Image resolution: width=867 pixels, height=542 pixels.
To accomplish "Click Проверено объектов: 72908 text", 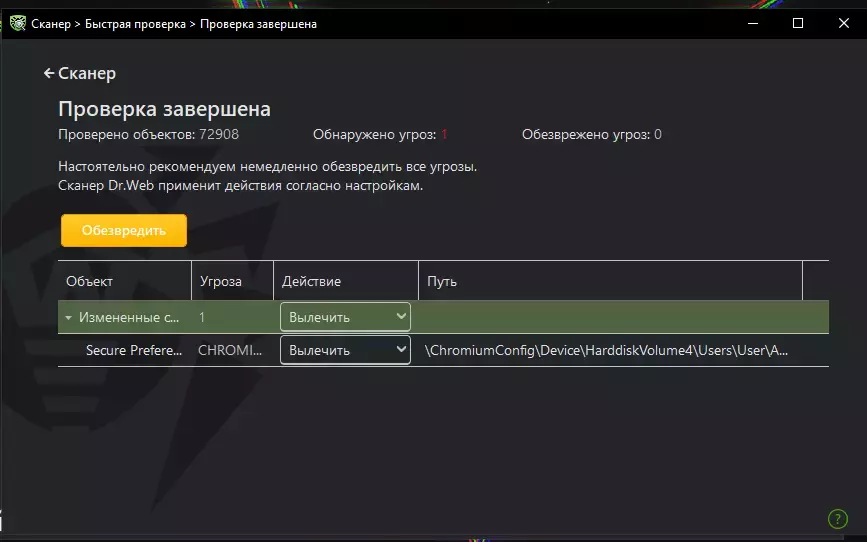I will click(x=148, y=134).
